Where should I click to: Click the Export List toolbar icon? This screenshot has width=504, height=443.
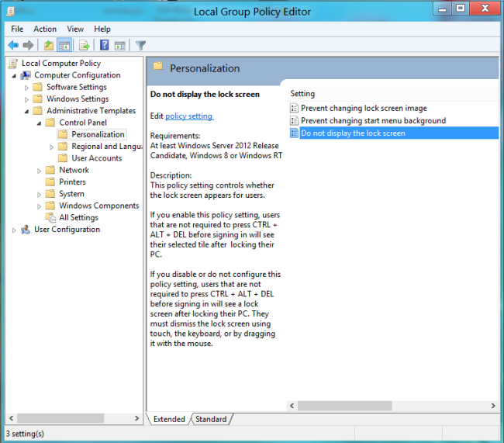click(x=84, y=45)
